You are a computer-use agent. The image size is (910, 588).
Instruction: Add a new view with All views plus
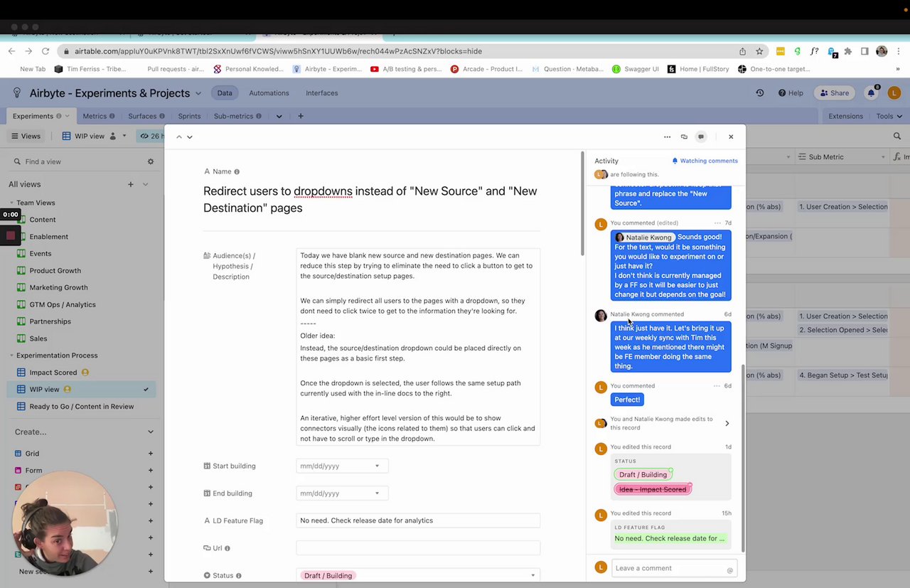click(x=130, y=184)
